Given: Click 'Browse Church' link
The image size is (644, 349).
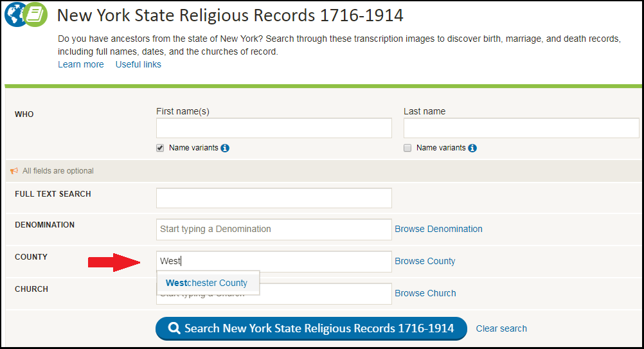Looking at the screenshot, I should pos(425,293).
